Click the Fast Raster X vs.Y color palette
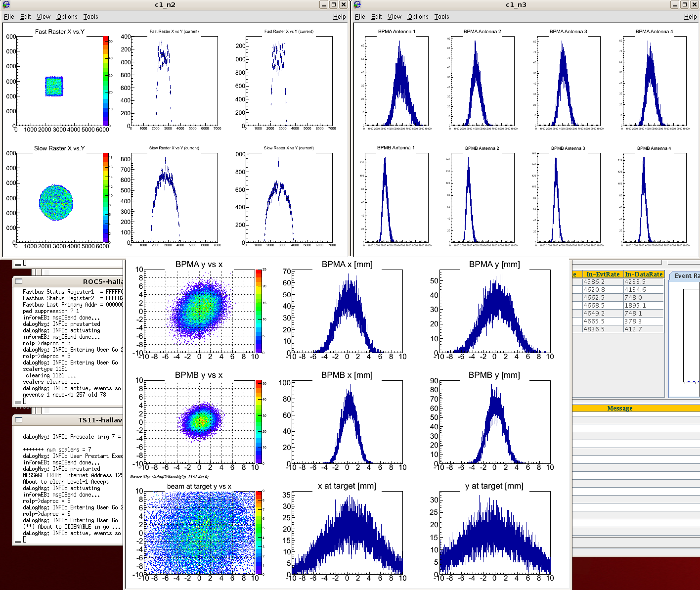700x590 pixels. (106, 81)
